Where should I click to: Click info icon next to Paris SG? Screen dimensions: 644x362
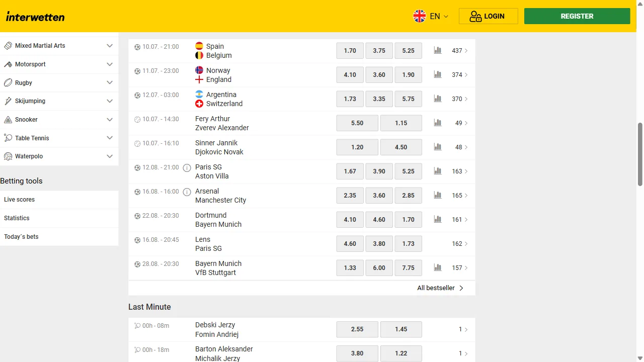click(187, 167)
